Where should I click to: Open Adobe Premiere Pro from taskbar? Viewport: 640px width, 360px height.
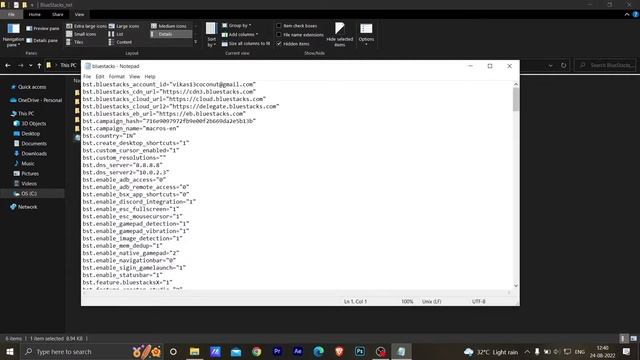[277, 351]
